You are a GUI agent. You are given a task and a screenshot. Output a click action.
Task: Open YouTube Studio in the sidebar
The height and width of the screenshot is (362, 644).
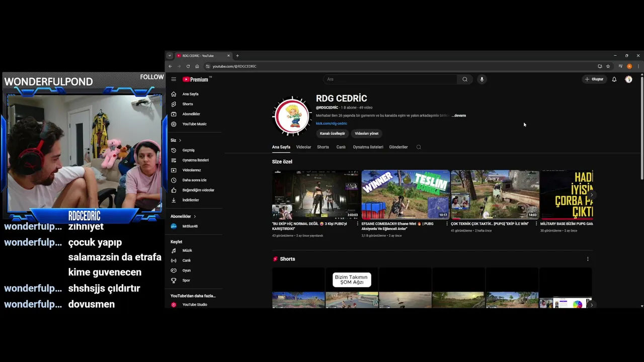point(196,305)
